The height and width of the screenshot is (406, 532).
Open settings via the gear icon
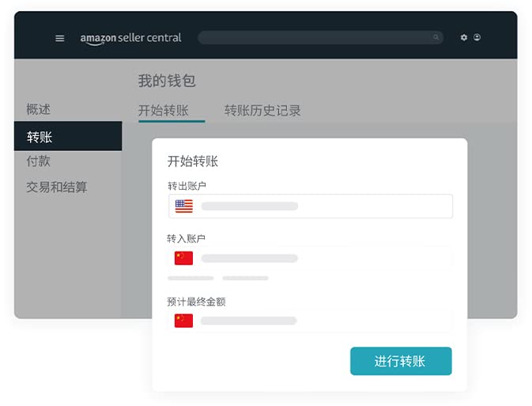coord(464,37)
